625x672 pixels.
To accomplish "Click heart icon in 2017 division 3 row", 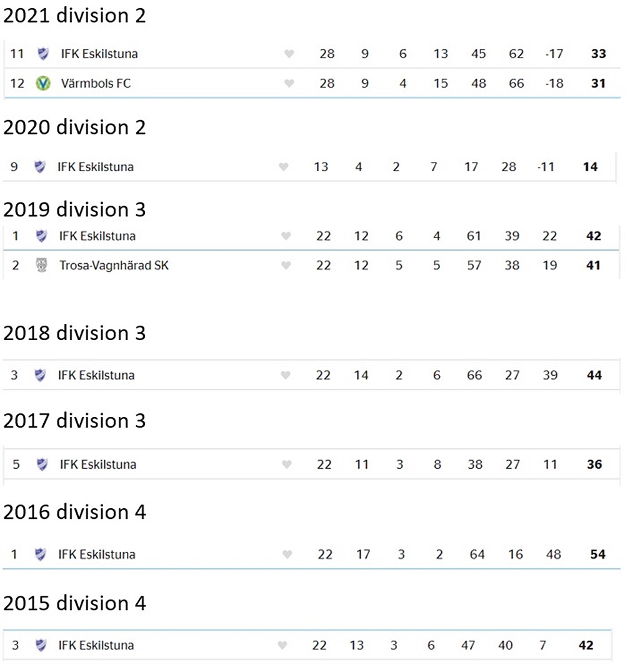I will 287,464.
